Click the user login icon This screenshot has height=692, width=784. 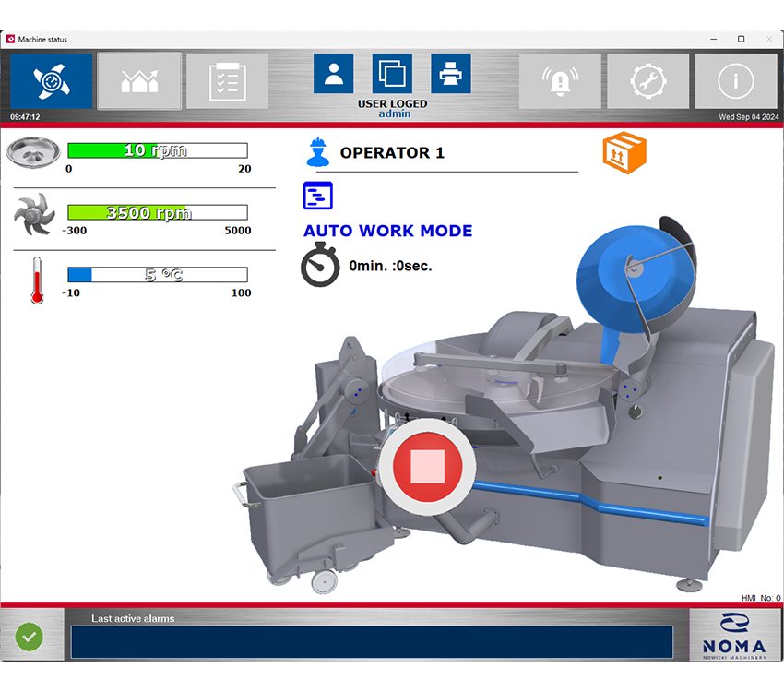[x=333, y=74]
